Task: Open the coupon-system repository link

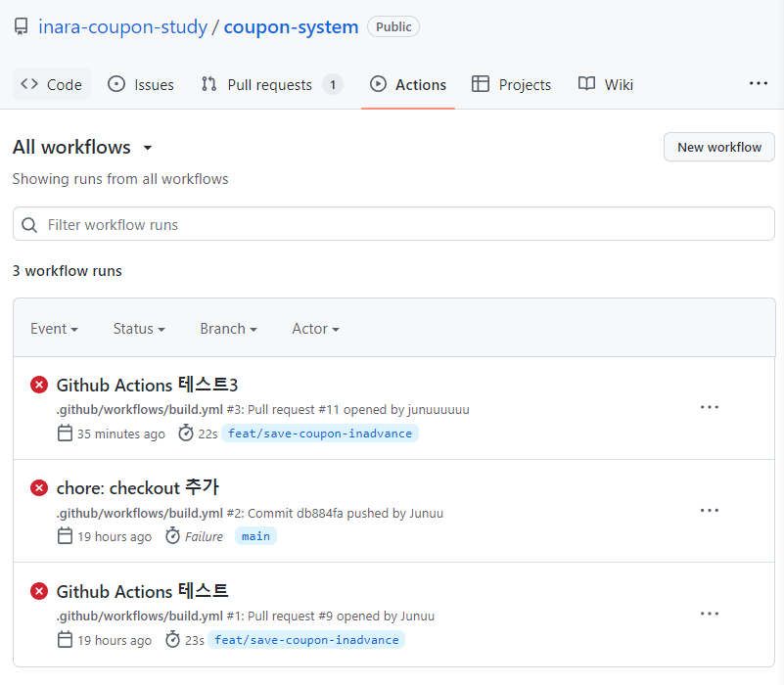Action: [x=291, y=27]
